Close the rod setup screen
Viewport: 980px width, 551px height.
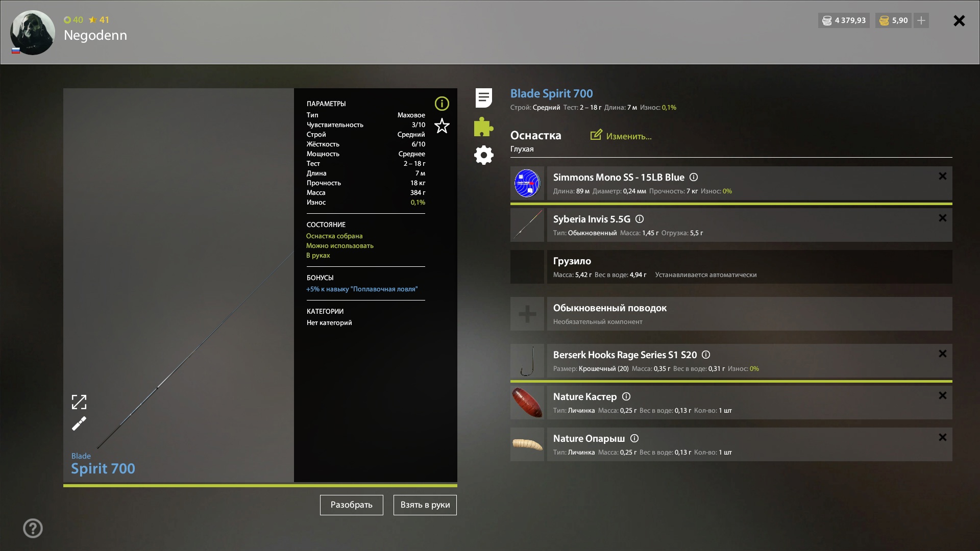pyautogui.click(x=959, y=20)
